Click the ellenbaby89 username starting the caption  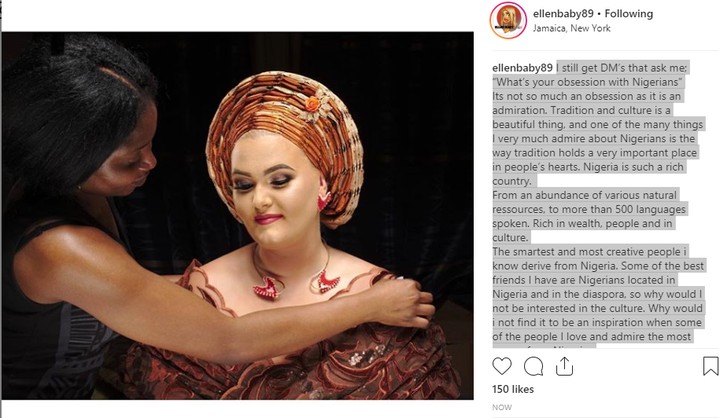pyautogui.click(x=523, y=67)
